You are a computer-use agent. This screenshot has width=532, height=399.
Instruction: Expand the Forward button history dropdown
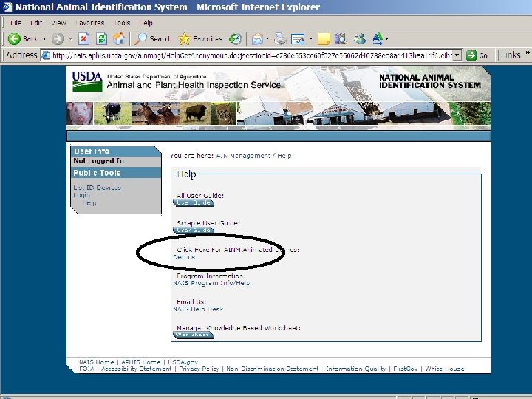click(70, 38)
